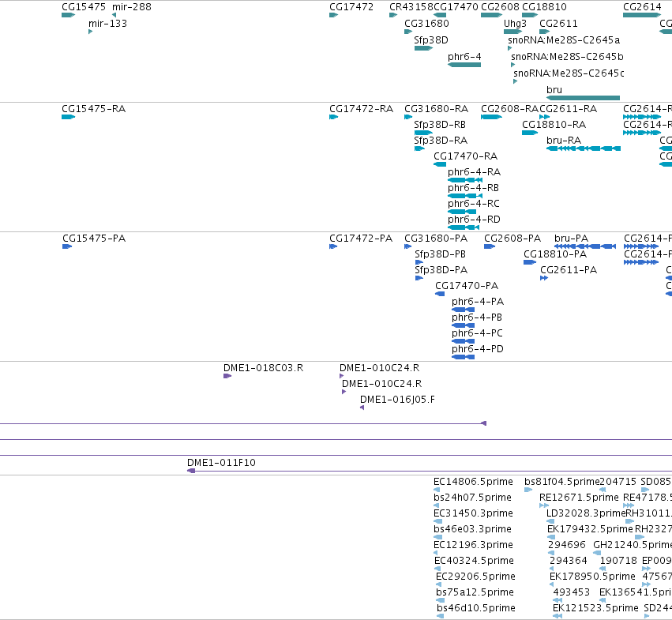Select the DME1-018C03.R BAC end label

(x=263, y=368)
